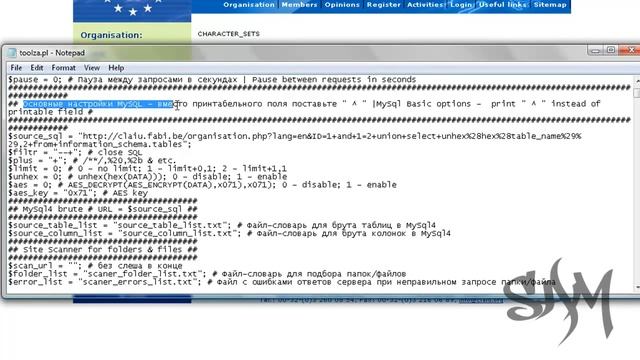The width and height of the screenshot is (640, 360).
Task: Click the $folder_list line
Action: [207, 274]
